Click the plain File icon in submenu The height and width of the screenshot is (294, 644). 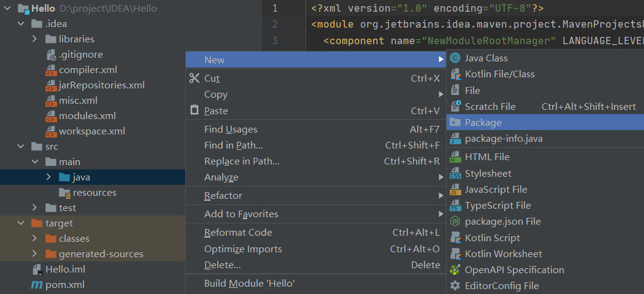[454, 90]
